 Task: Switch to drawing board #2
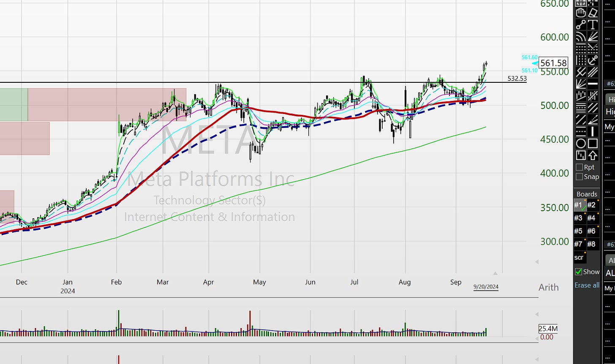pyautogui.click(x=593, y=205)
